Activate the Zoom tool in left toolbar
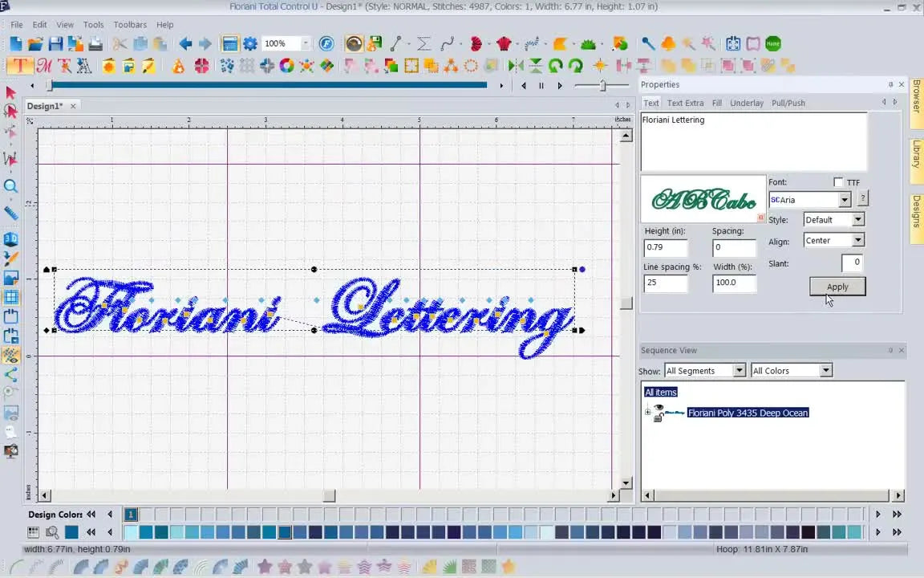This screenshot has width=924, height=578. click(x=11, y=186)
